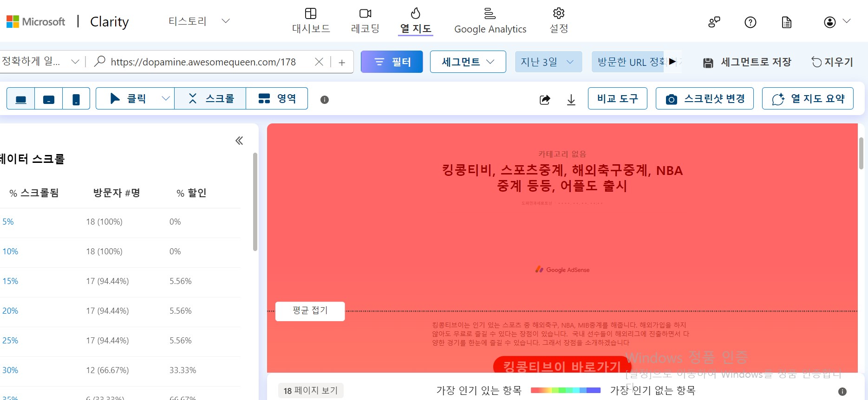This screenshot has height=400, width=868.
Task: Expand the 세그먼트 segment dropdown
Action: click(468, 62)
